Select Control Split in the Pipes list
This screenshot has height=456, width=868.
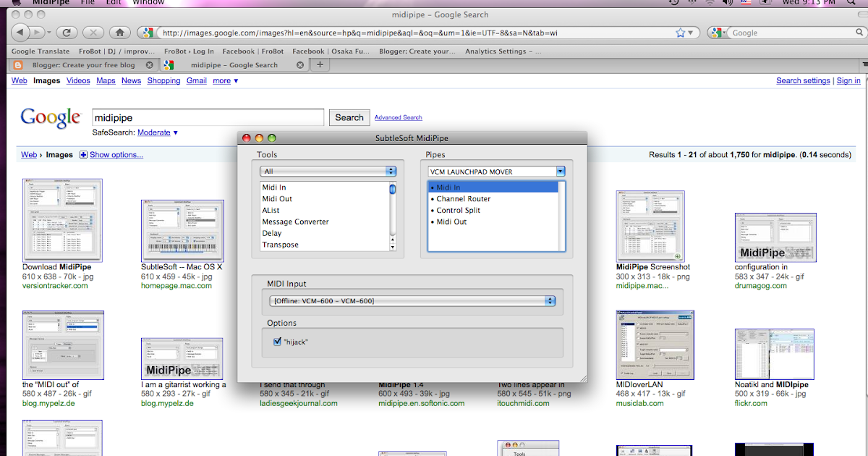493,211
